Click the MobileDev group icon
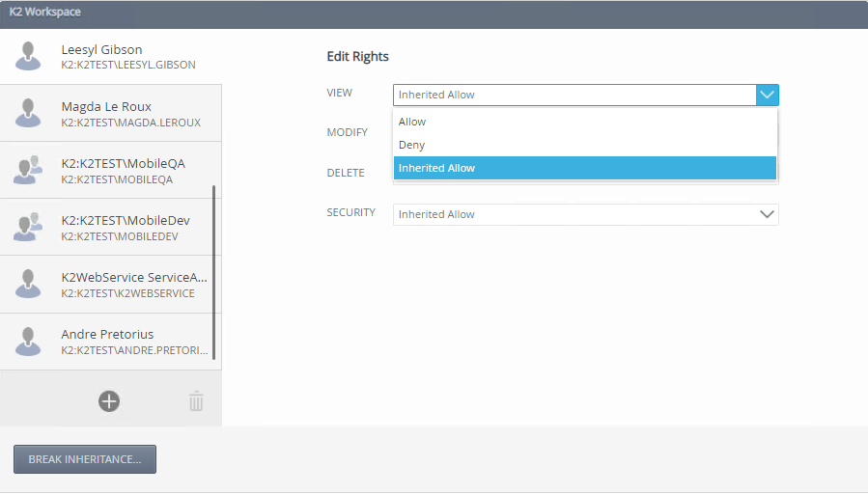868x494 pixels. point(28,227)
